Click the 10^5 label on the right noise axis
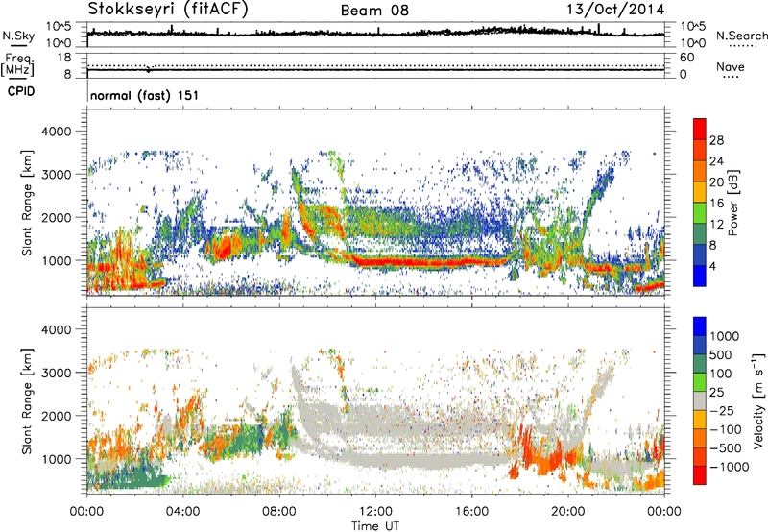Screen dimensions: 768x532 click(693, 26)
